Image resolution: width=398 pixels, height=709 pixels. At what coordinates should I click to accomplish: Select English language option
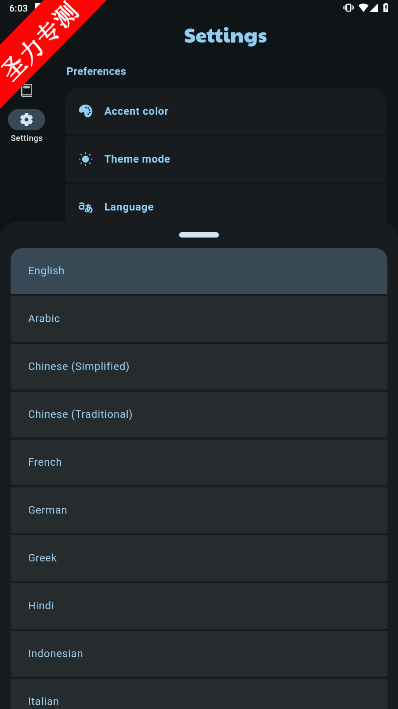(199, 271)
